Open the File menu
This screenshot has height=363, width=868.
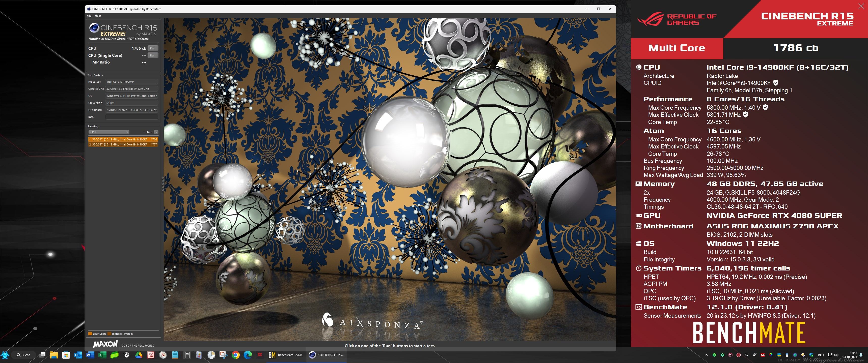(x=89, y=15)
